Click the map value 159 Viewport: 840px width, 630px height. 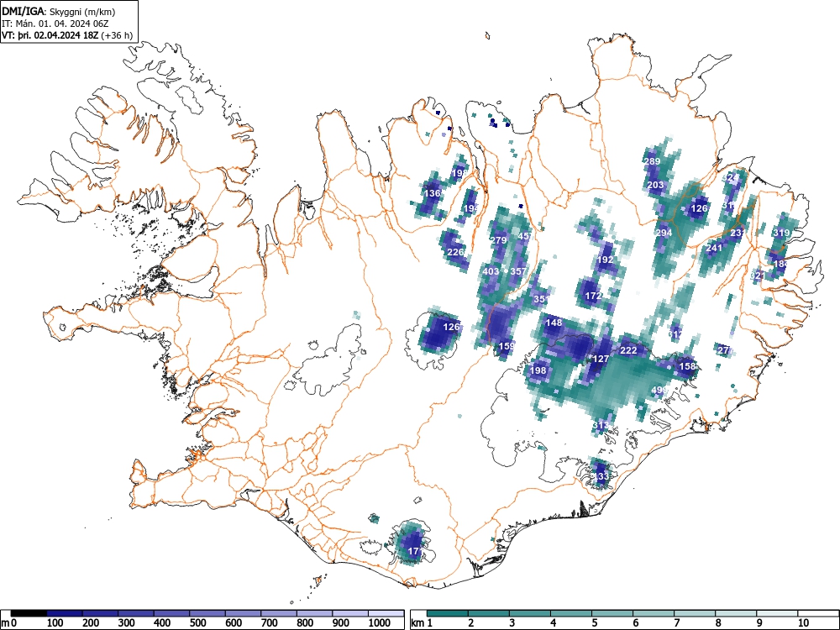[507, 346]
